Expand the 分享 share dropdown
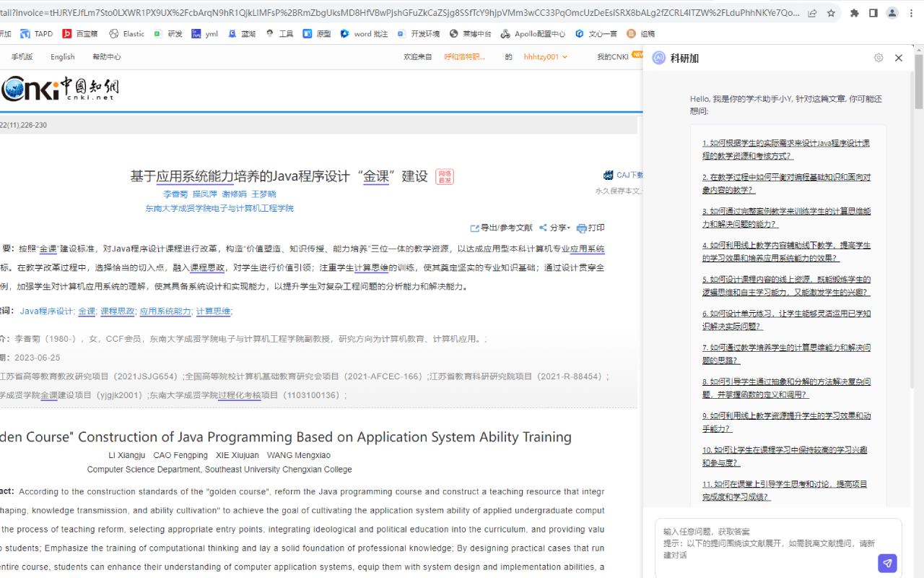 point(554,228)
